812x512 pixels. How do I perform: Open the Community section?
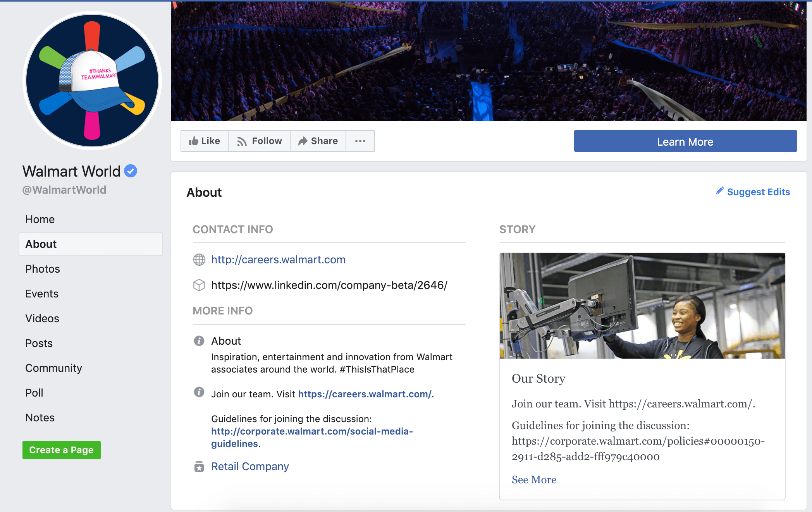coord(53,368)
